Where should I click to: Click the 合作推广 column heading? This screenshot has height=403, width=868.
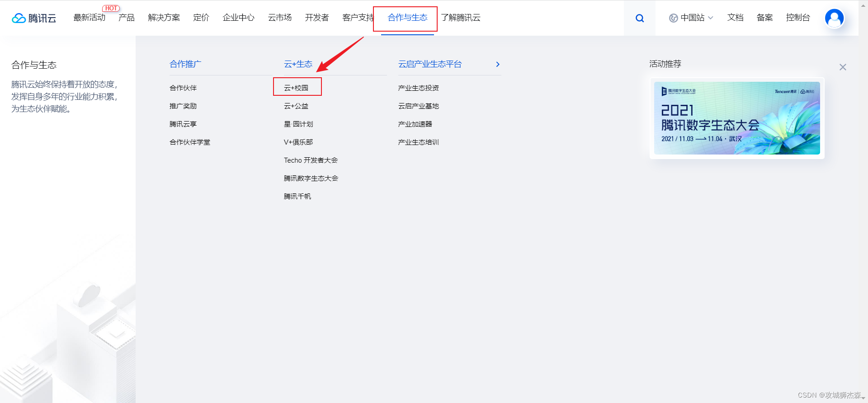pos(185,64)
